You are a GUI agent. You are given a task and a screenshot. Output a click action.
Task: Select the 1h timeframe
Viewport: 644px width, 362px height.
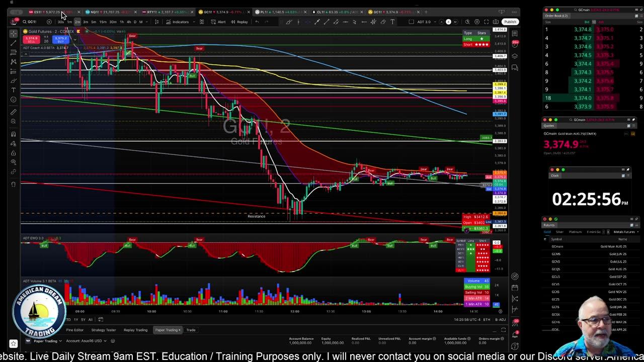122,22
